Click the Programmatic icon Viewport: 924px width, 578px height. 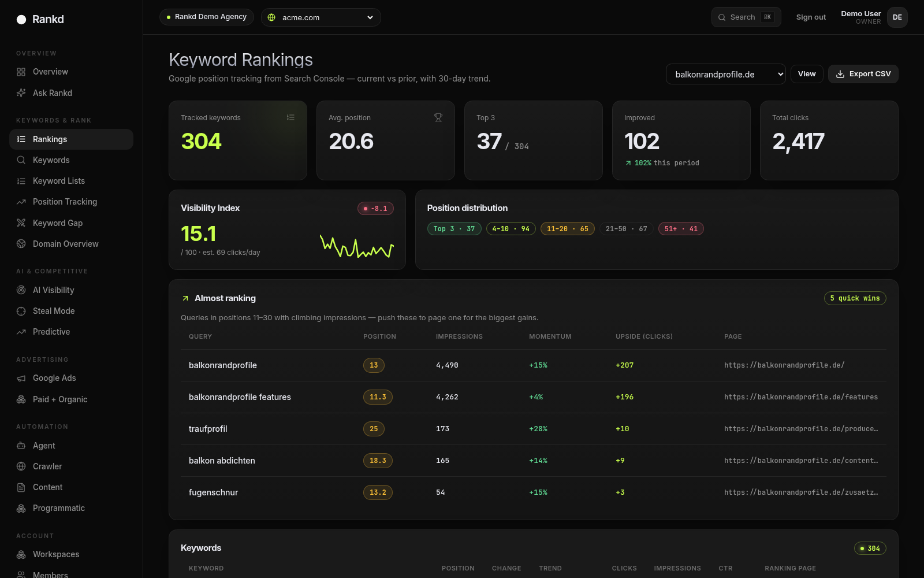(x=21, y=508)
